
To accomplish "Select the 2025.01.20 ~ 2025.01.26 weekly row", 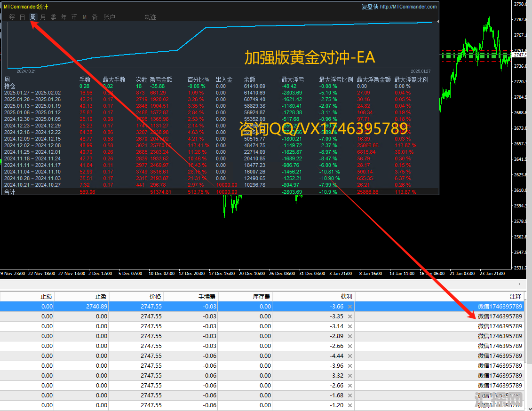I will (32, 99).
